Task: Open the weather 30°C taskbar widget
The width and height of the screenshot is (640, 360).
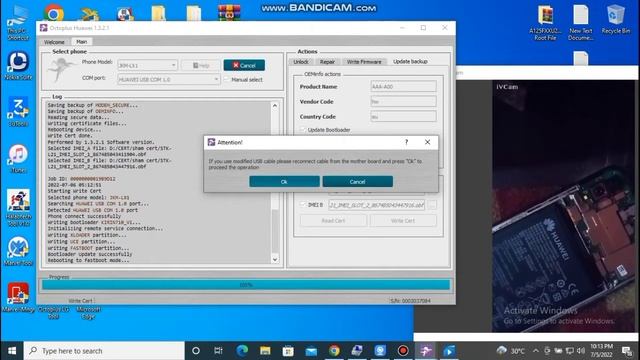Action: pyautogui.click(x=511, y=351)
